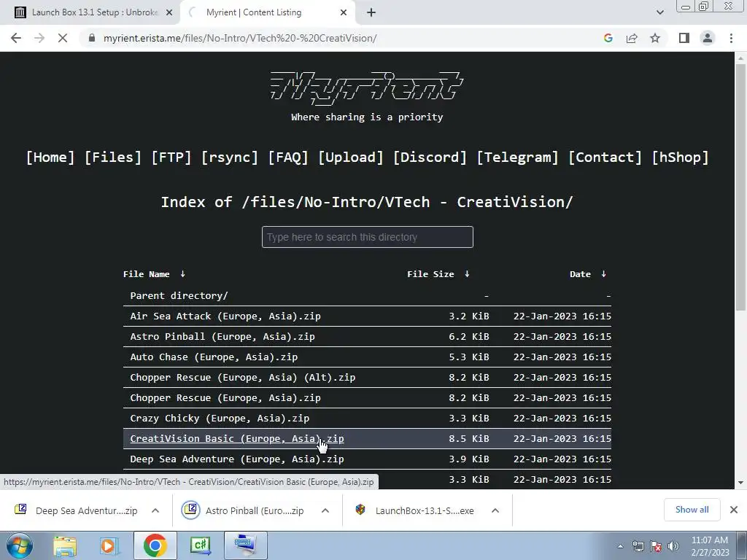
Task: Download Chopper Rescue (Europe, Asia).zip non-Alt version
Action: [225, 398]
